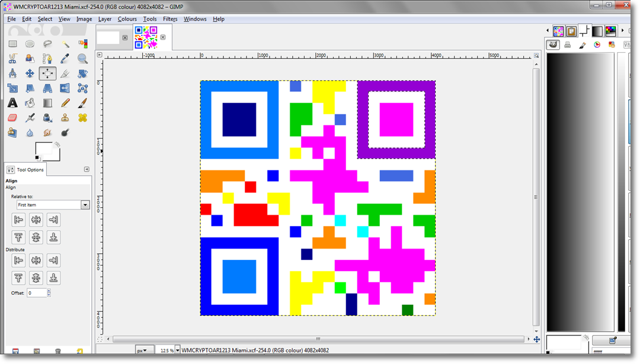Activate the Airbrush tool
The height and width of the screenshot is (364, 640).
pyautogui.click(x=30, y=118)
